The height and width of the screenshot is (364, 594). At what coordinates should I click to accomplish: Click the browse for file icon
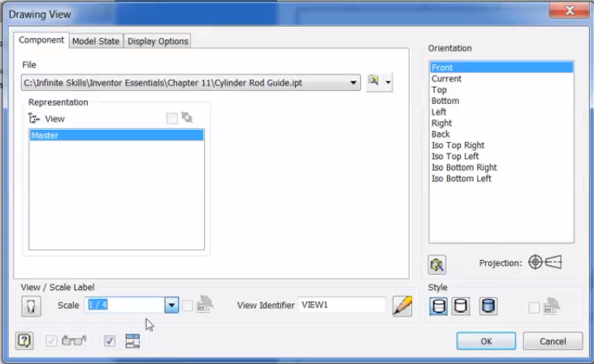pos(374,82)
